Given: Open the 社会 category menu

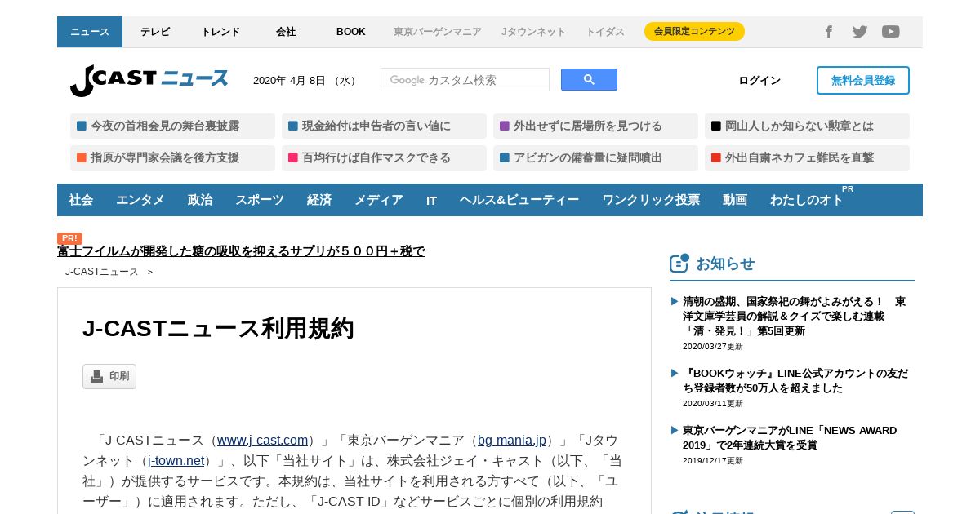Looking at the screenshot, I should [81, 200].
